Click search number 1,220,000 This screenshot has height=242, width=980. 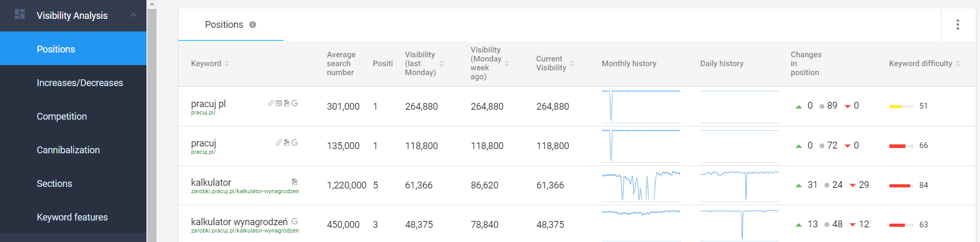(346, 185)
